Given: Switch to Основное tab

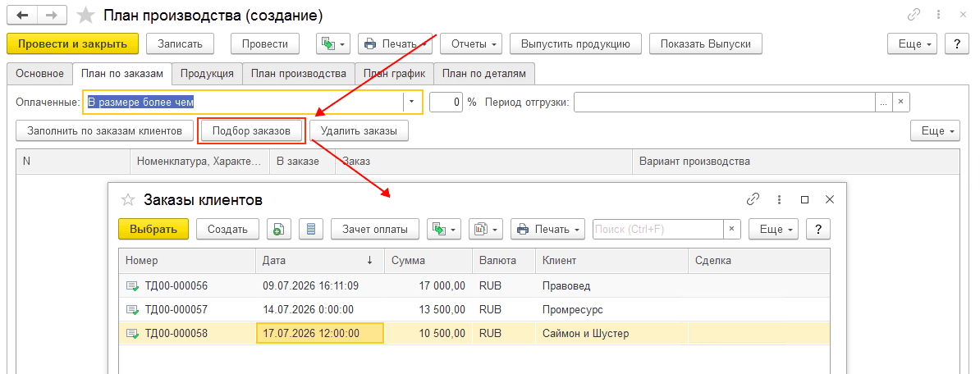Looking at the screenshot, I should (x=40, y=74).
